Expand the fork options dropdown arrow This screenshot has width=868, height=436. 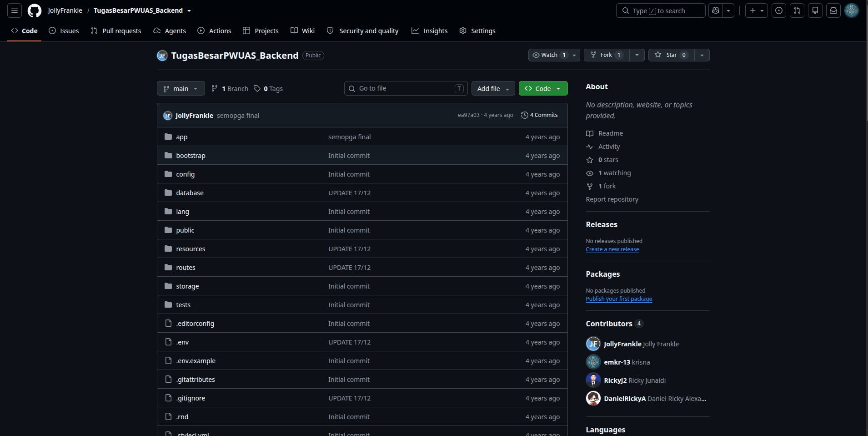coord(637,55)
